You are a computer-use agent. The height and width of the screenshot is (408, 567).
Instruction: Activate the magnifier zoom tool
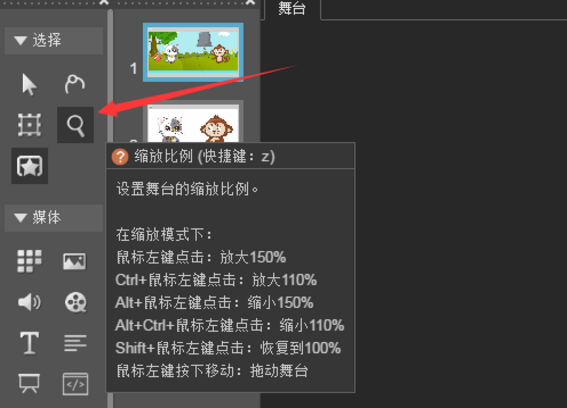click(76, 125)
